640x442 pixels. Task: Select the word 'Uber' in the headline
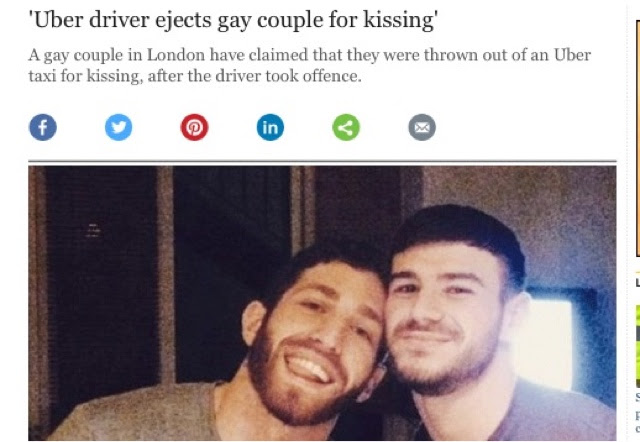(59, 19)
